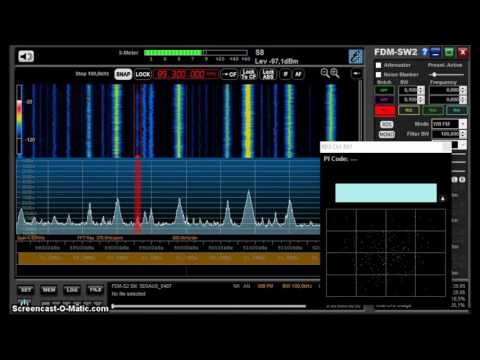Toggle the second purple Notch button
The image size is (480, 360).
coord(385,100)
